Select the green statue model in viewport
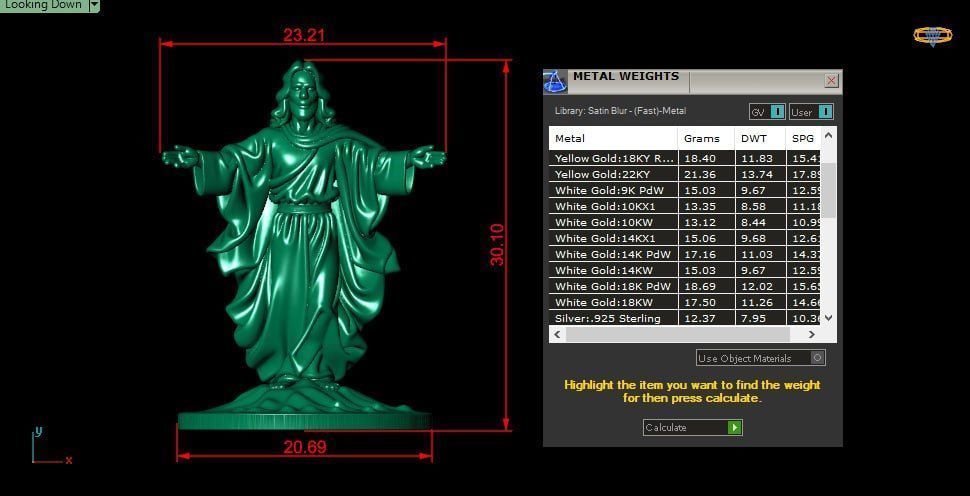Screen dimensions: 970x496 pyautogui.click(x=303, y=247)
